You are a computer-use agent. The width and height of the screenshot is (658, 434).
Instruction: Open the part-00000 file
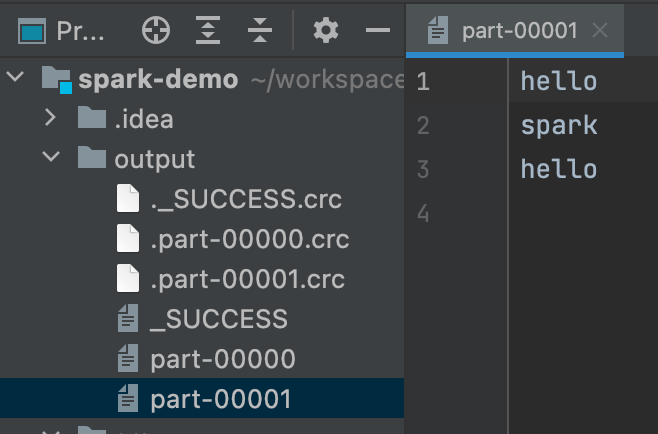pyautogui.click(x=222, y=359)
